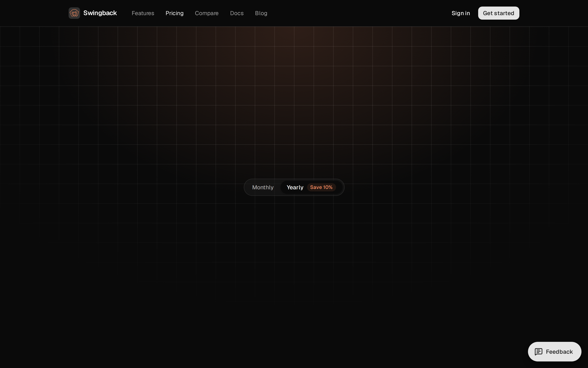Click the Swingback brand name

100,13
